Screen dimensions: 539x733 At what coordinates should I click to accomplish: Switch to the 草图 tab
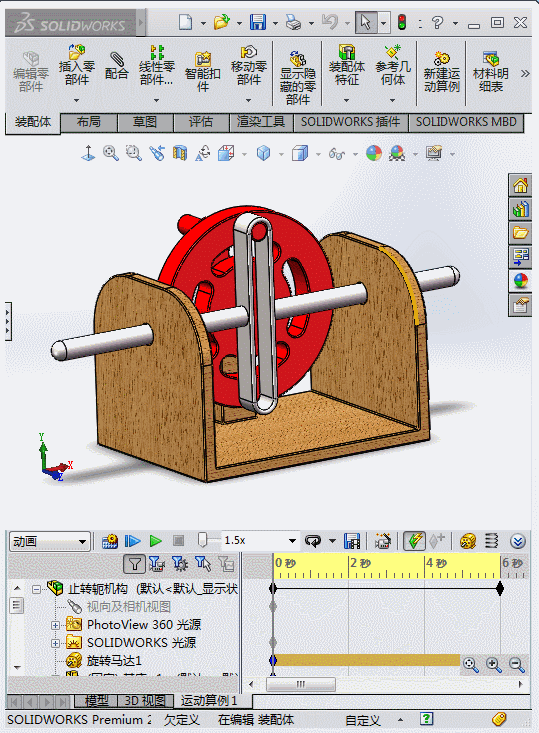click(x=144, y=122)
